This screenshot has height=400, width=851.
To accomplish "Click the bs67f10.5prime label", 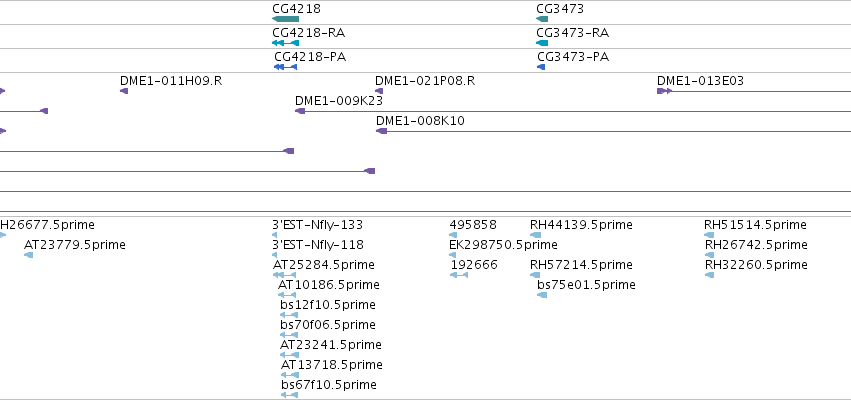I will click(329, 385).
